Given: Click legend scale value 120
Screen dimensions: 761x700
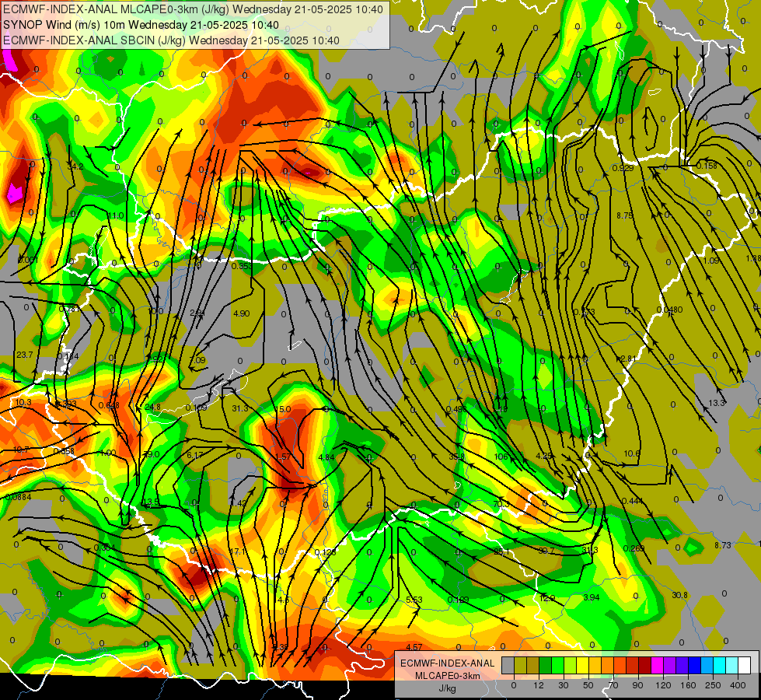Looking at the screenshot, I should tap(663, 685).
